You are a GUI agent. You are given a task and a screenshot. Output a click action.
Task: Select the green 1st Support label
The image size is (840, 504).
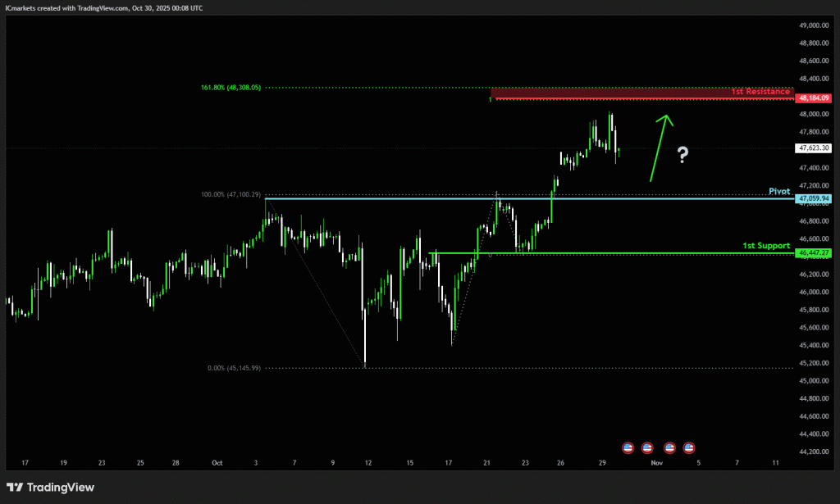point(766,245)
